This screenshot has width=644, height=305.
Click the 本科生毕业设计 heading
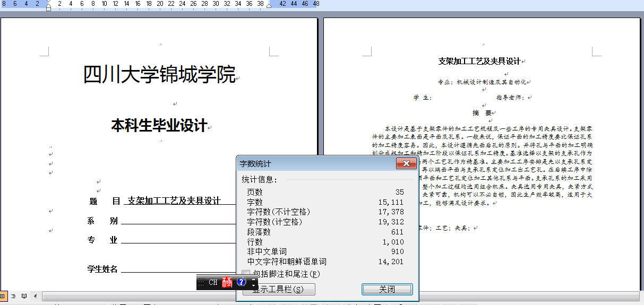click(x=159, y=126)
